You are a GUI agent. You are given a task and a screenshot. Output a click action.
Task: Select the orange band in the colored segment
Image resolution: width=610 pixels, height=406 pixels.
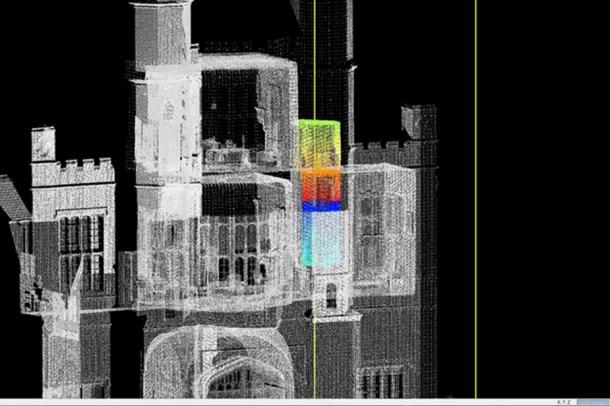[x=321, y=185]
